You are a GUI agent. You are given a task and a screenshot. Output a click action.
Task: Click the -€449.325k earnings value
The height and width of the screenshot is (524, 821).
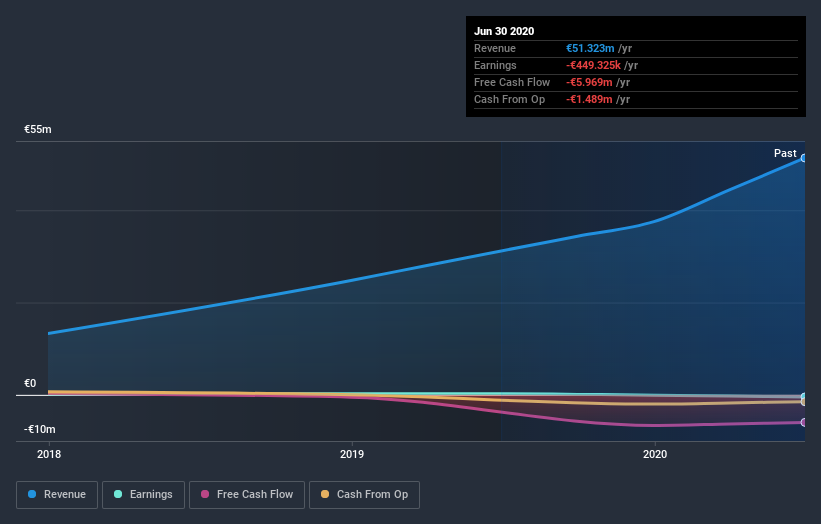click(x=593, y=65)
